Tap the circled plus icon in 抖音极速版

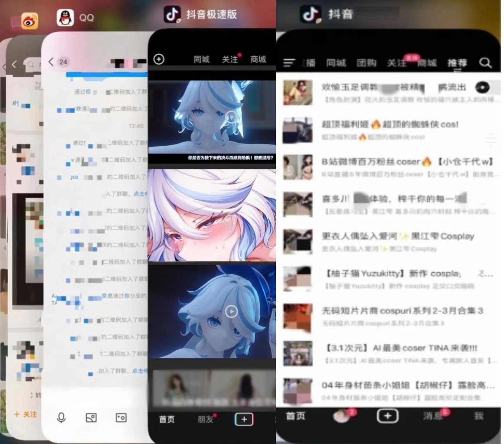pos(159,59)
